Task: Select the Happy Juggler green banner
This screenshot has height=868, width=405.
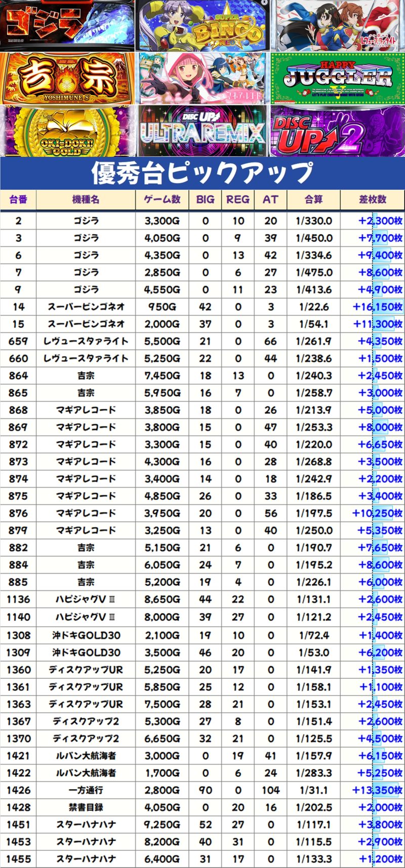Action: pos(338,78)
